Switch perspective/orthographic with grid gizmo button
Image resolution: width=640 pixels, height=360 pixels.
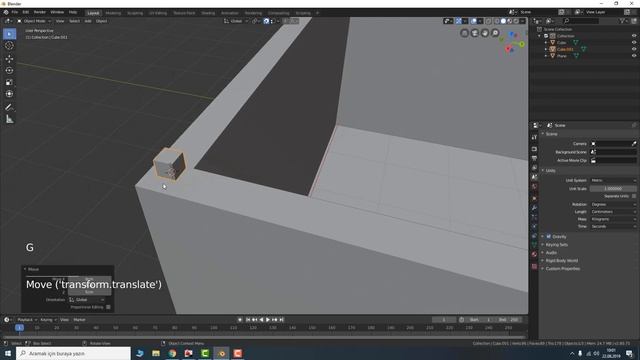point(464,33)
